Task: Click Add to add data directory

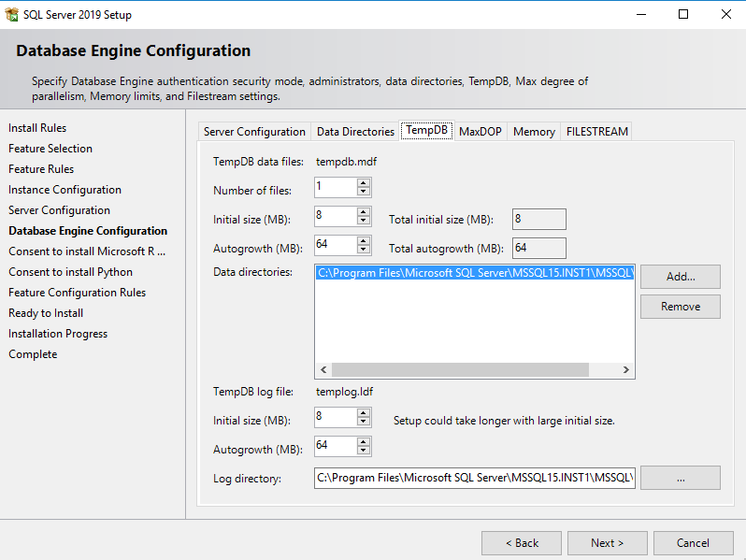Action: coord(680,277)
